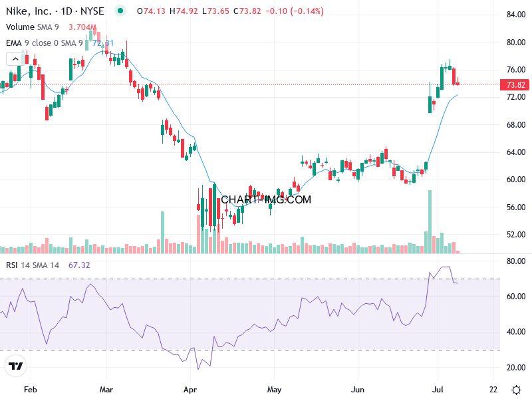532x399 pixels.
Task: Click the TradingView logo icon
Action: 15,366
